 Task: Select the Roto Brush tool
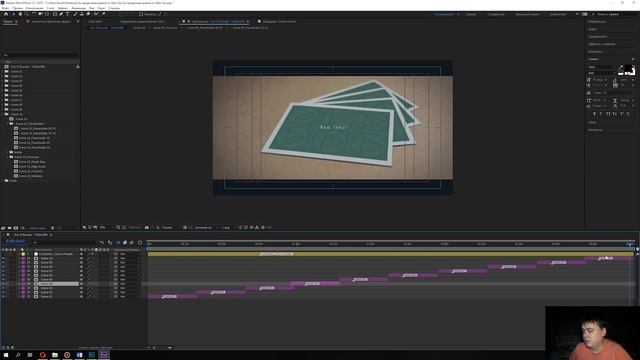(96, 14)
